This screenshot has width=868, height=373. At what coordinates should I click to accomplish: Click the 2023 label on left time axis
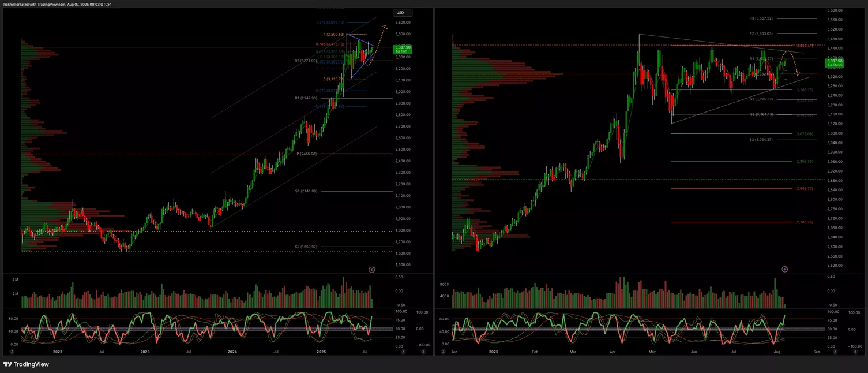click(x=145, y=351)
